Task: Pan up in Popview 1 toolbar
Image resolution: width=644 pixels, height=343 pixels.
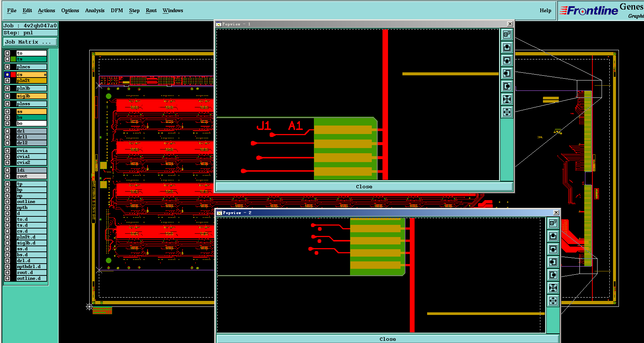Action: pos(507,47)
